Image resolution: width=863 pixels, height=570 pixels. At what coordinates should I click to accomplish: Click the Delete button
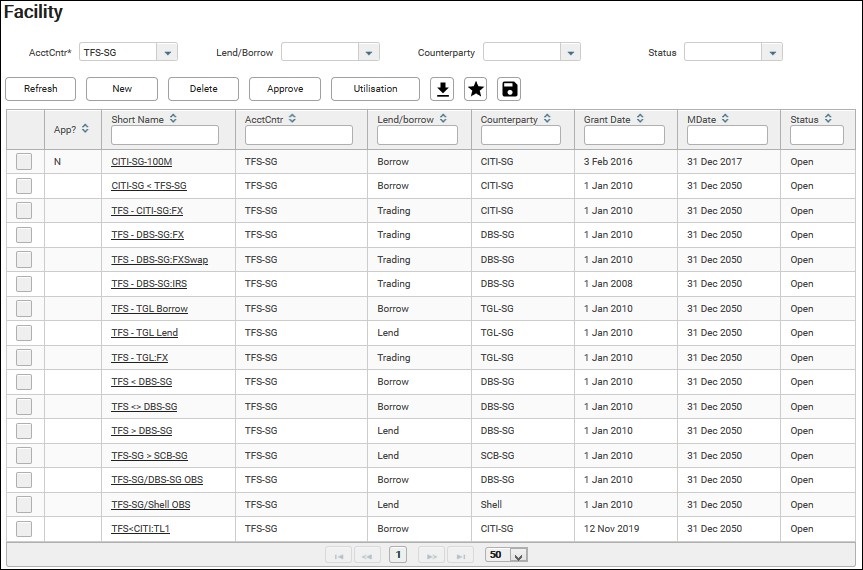click(204, 89)
